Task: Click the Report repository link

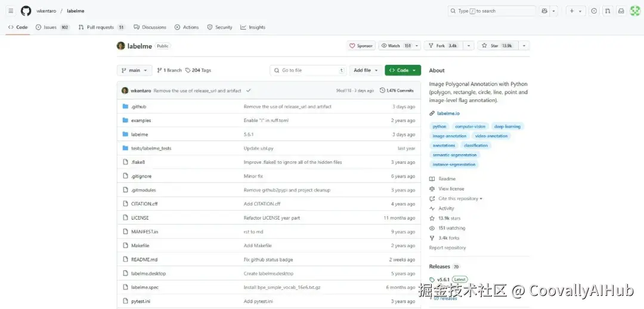Action: click(447, 248)
